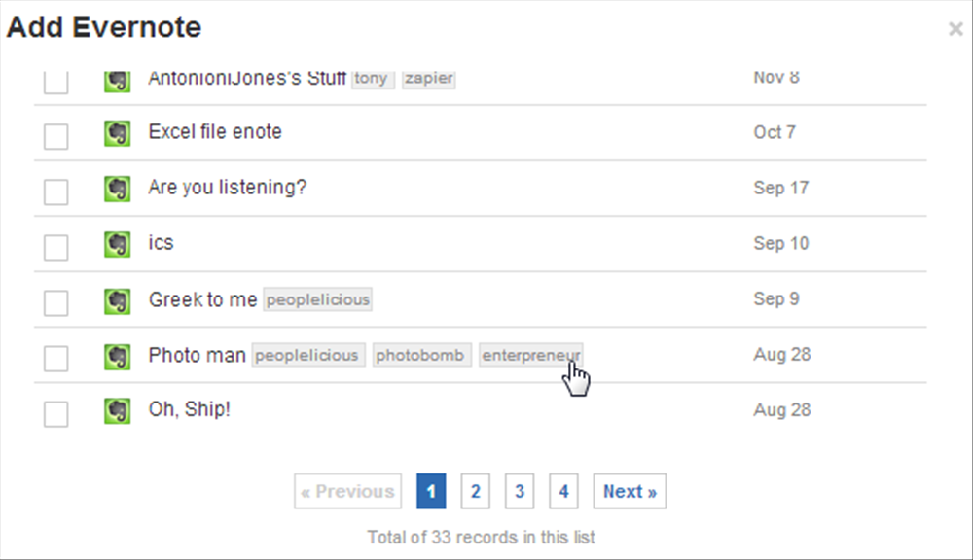The width and height of the screenshot is (973, 560).
Task: Close the Add Evernote dialog
Action: pyautogui.click(x=955, y=28)
